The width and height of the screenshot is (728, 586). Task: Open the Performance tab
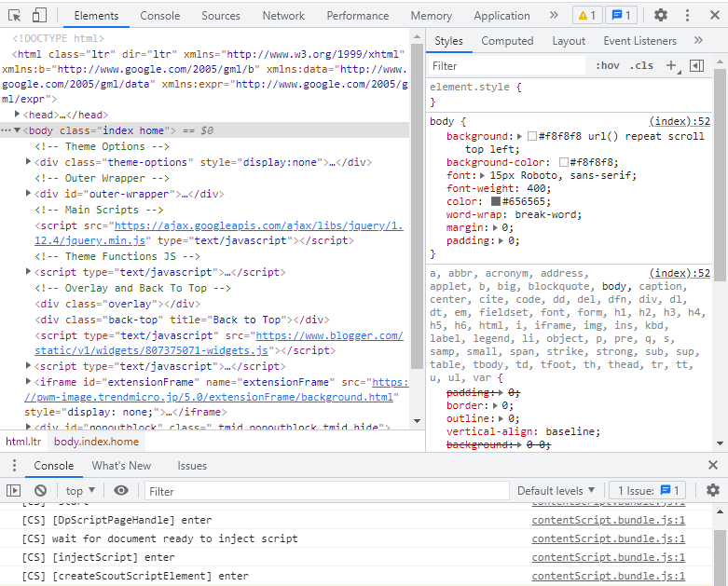pos(358,16)
